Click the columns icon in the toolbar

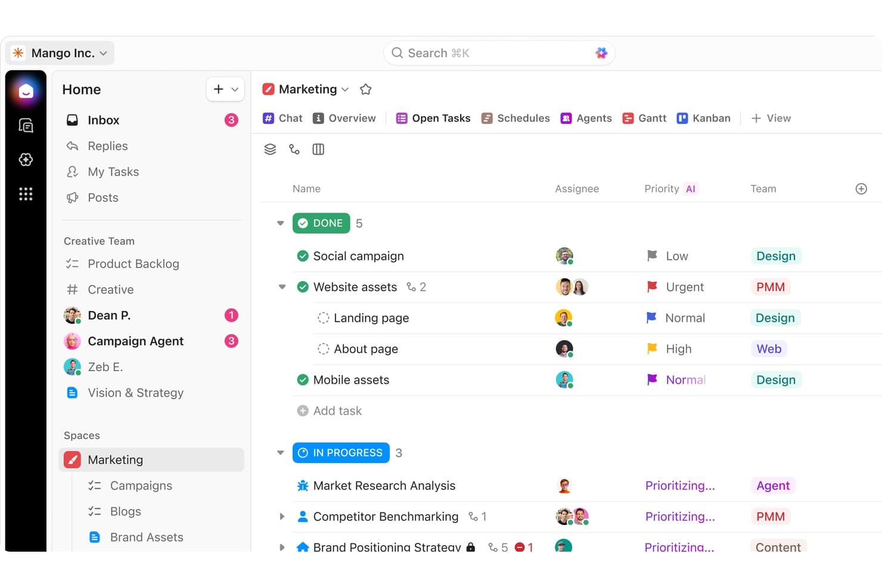coord(318,150)
